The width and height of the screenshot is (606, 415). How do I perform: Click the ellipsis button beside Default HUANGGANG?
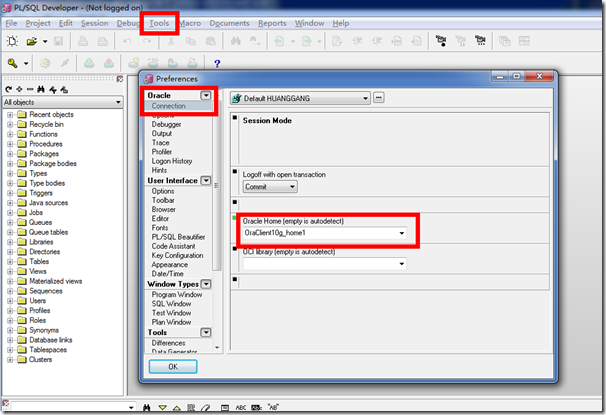pos(379,97)
